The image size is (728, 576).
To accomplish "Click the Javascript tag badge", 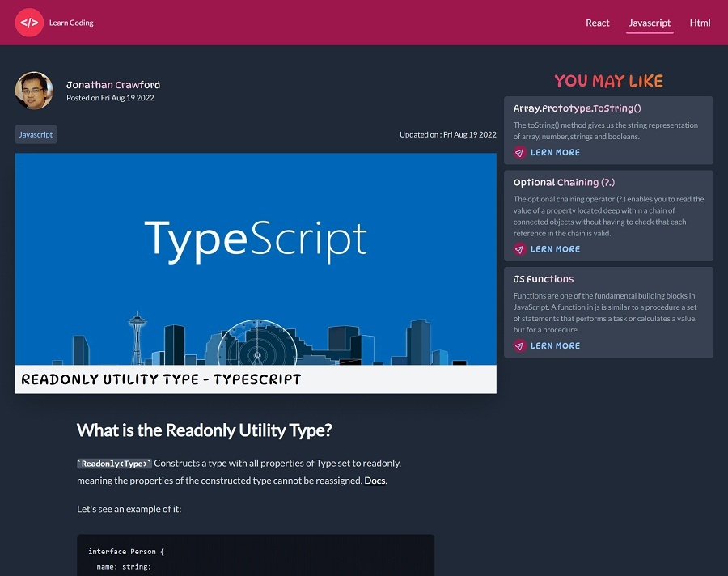I will click(35, 134).
